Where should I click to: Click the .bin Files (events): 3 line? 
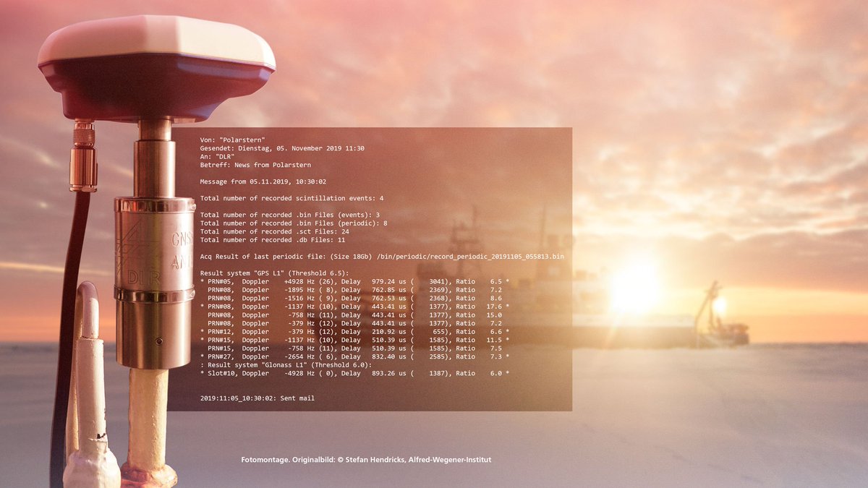pos(290,215)
